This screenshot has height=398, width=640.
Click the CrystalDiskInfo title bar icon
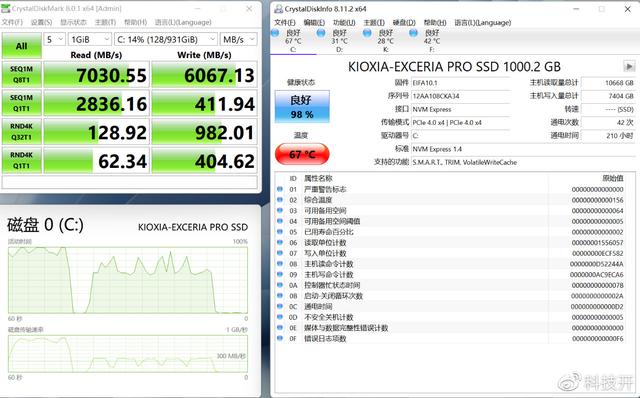coord(278,9)
